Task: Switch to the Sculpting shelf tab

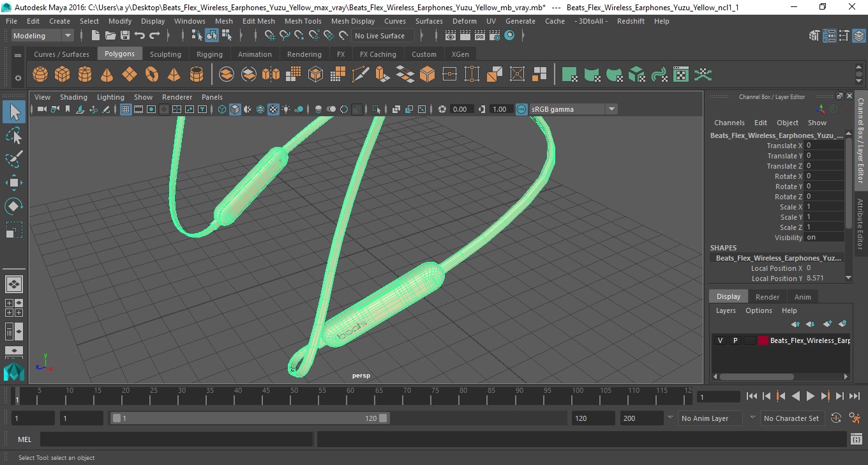Action: click(165, 54)
